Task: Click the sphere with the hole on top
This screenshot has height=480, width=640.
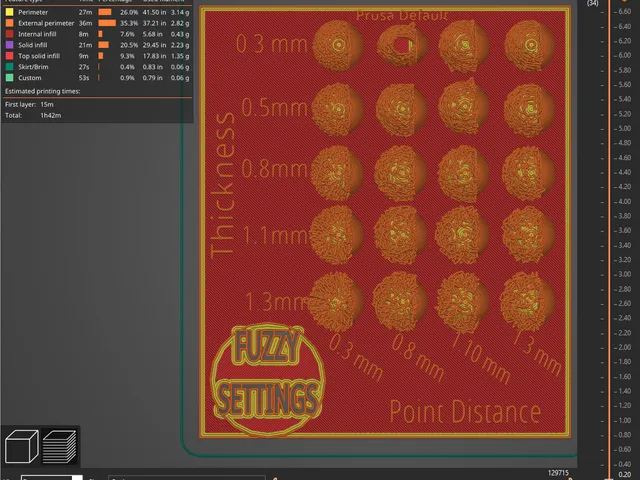Action: [x=402, y=45]
